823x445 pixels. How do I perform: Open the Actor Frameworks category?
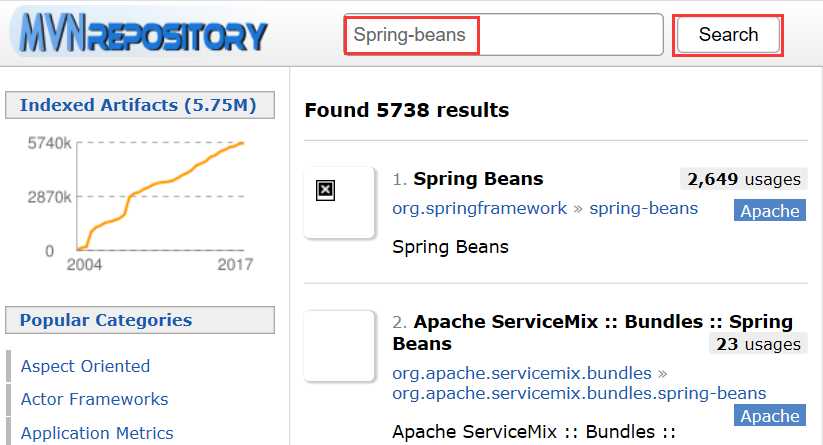coord(94,399)
